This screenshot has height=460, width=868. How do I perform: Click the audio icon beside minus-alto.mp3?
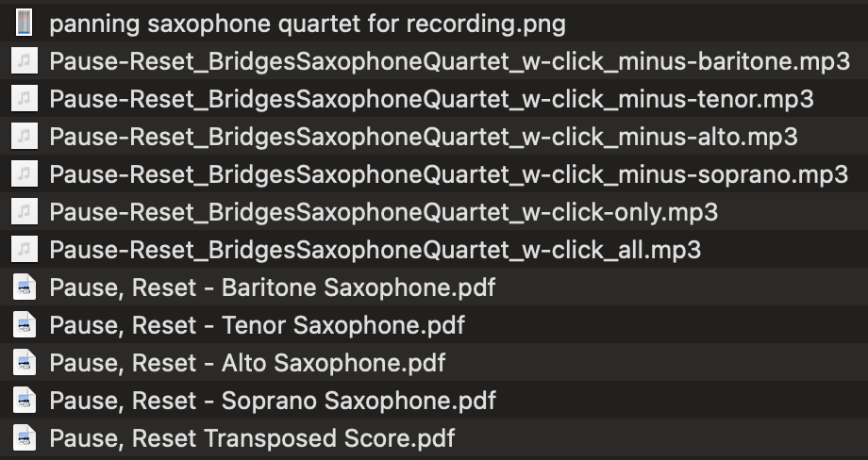25,137
